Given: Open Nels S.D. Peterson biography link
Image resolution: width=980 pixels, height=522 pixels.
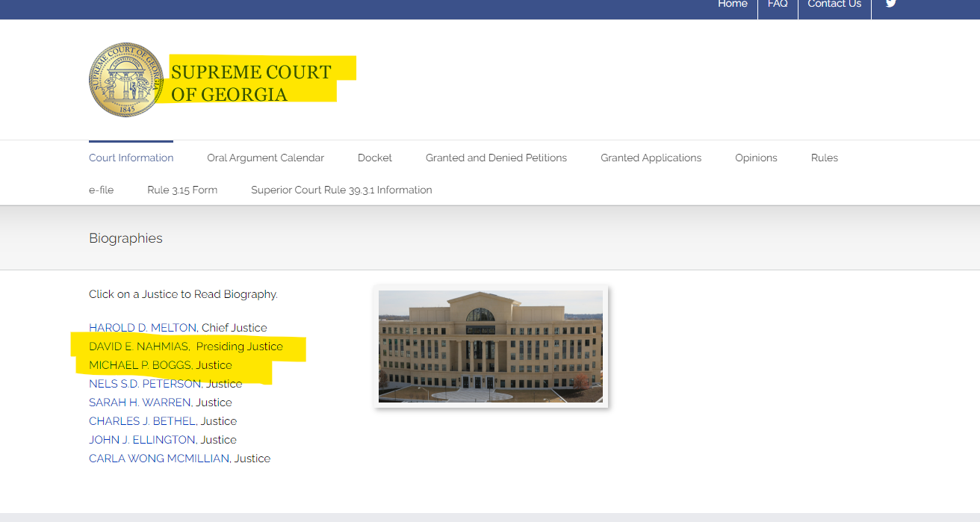Looking at the screenshot, I should [x=145, y=384].
